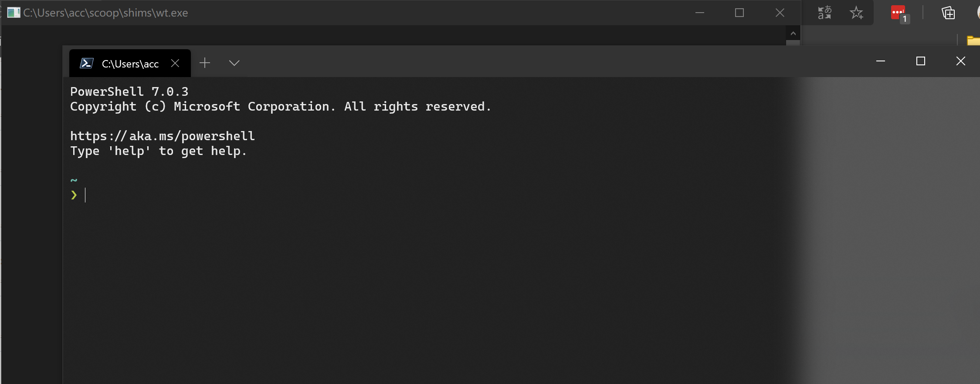The height and width of the screenshot is (384, 980).
Task: Maximize the Windows Terminal window
Action: (x=920, y=61)
